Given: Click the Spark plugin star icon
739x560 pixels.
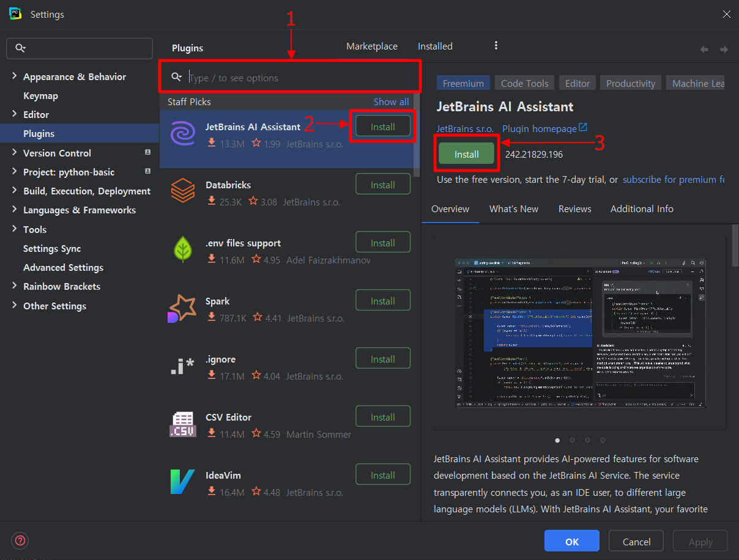Looking at the screenshot, I should 182,308.
